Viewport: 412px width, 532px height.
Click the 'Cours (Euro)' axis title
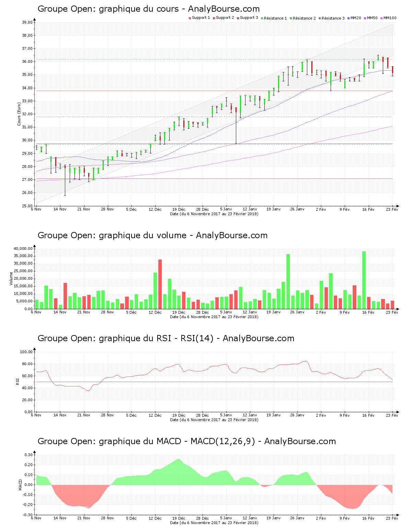(x=19, y=114)
